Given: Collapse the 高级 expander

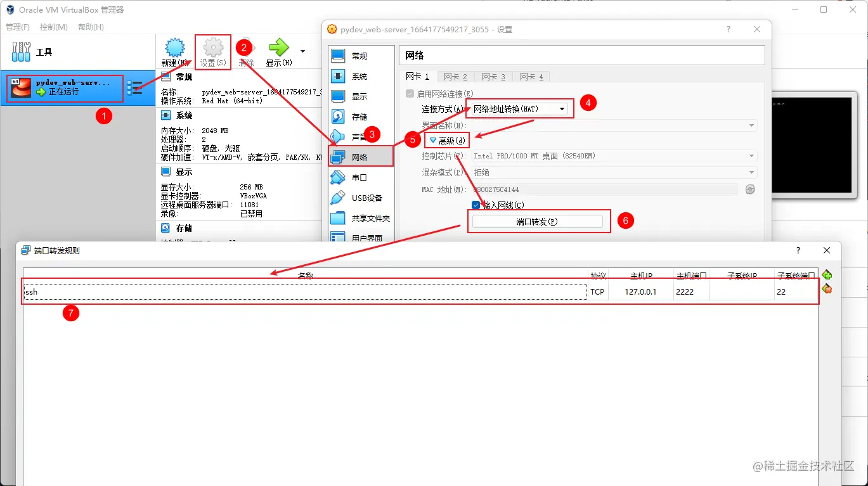Looking at the screenshot, I should point(448,141).
